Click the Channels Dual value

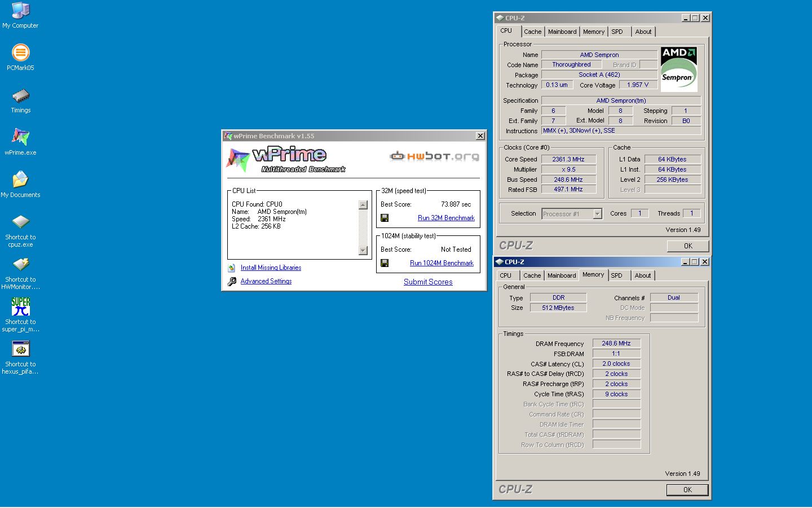[674, 297]
